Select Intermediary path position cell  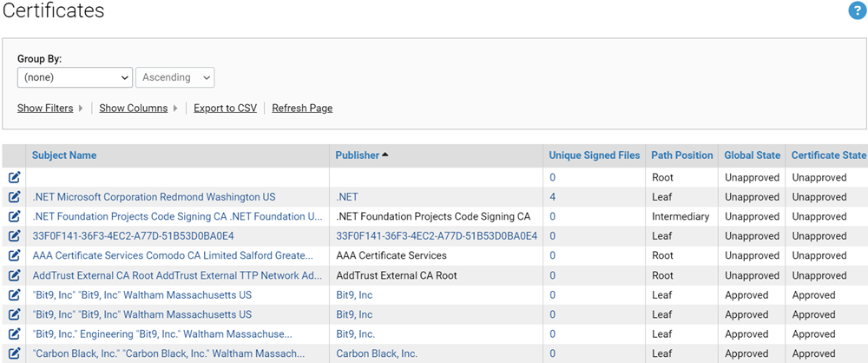pos(681,217)
